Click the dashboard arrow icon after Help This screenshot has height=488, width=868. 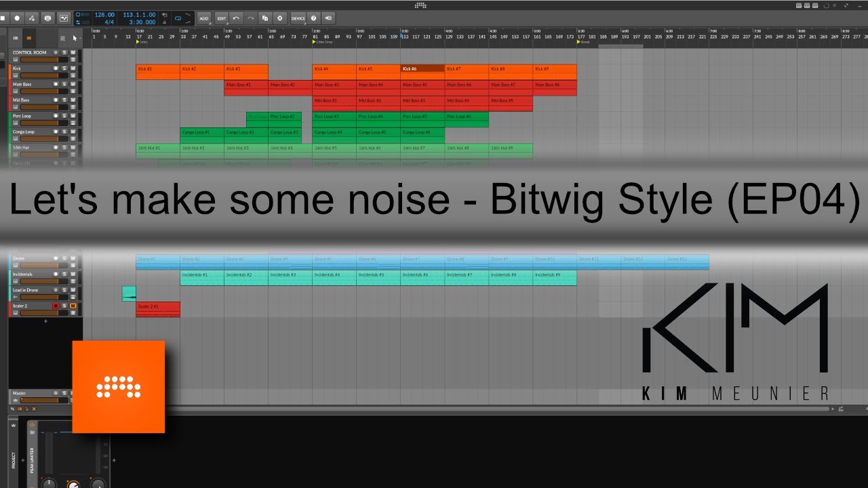tap(328, 18)
